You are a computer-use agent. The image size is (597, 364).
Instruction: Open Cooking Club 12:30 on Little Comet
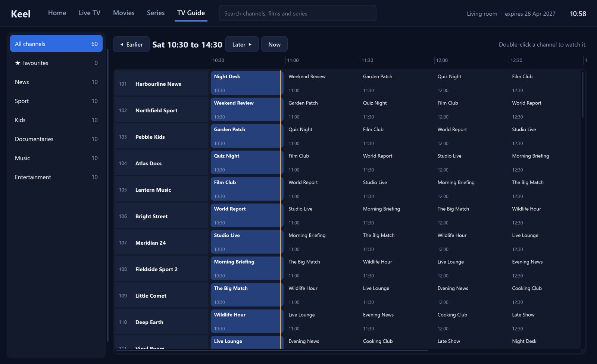[x=545, y=295]
